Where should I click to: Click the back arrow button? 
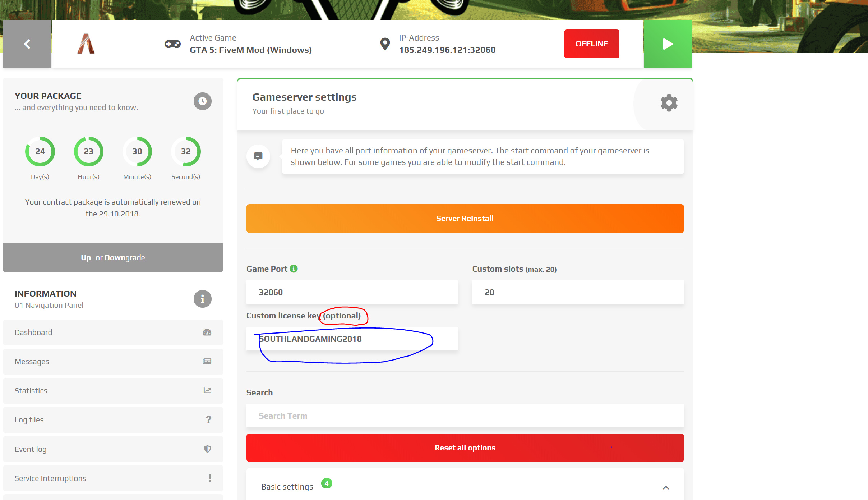click(x=27, y=44)
